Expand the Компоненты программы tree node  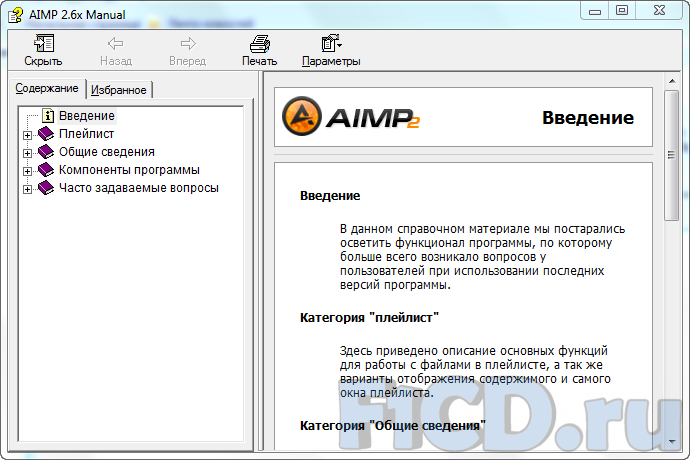click(27, 171)
